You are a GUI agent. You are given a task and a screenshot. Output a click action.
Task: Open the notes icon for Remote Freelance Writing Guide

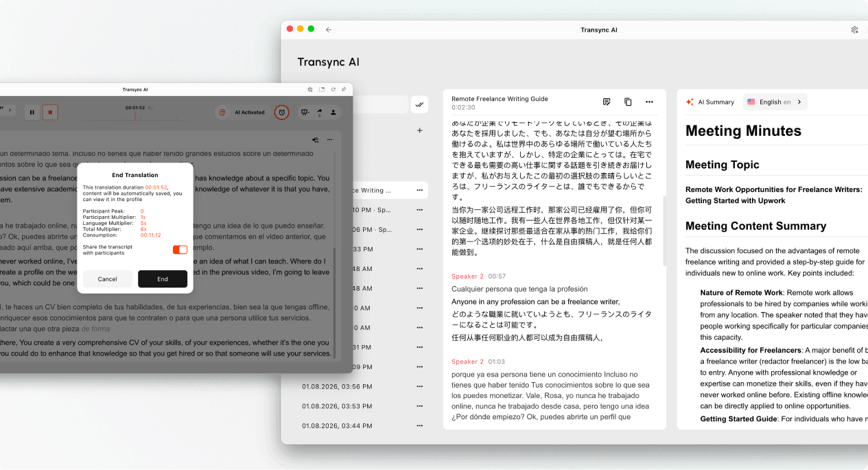click(607, 102)
